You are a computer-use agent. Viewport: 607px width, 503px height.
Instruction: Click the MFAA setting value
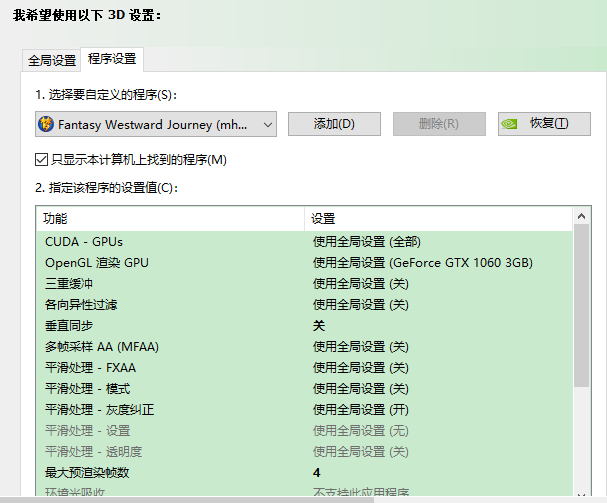(361, 347)
